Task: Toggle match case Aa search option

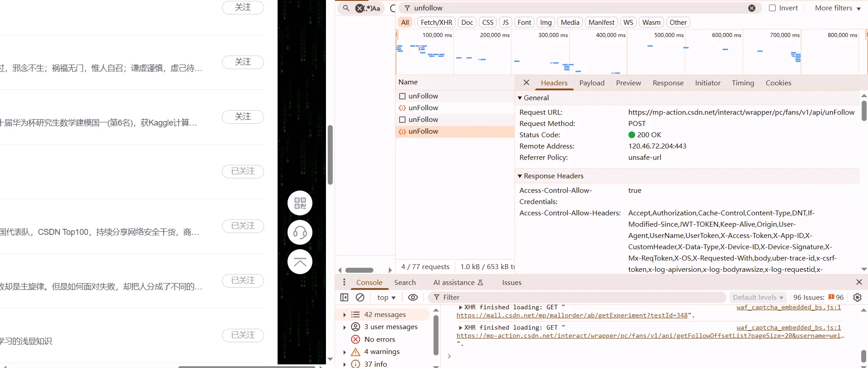Action: click(376, 8)
